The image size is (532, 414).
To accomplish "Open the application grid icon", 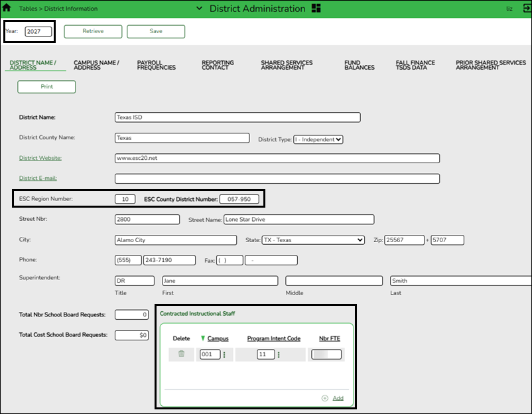I will (316, 8).
